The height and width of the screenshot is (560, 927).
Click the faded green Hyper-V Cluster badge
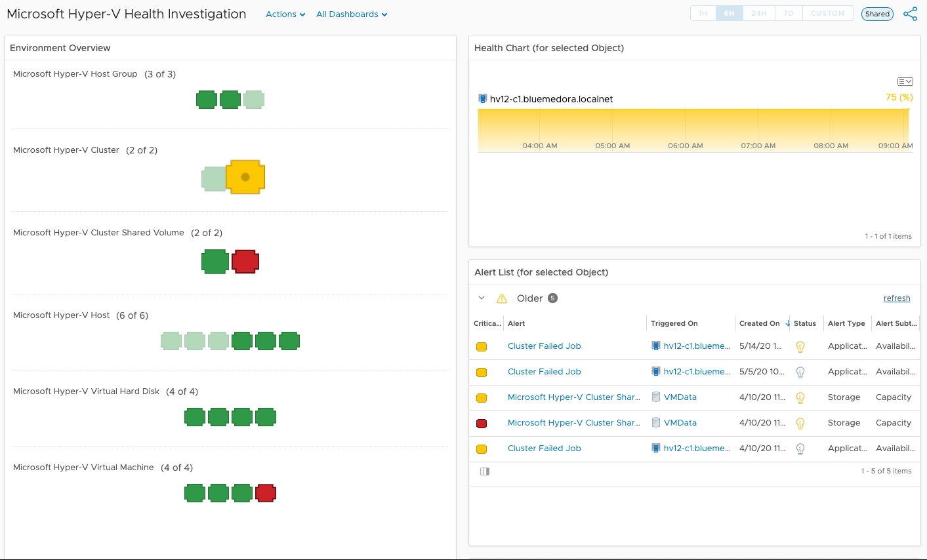214,179
